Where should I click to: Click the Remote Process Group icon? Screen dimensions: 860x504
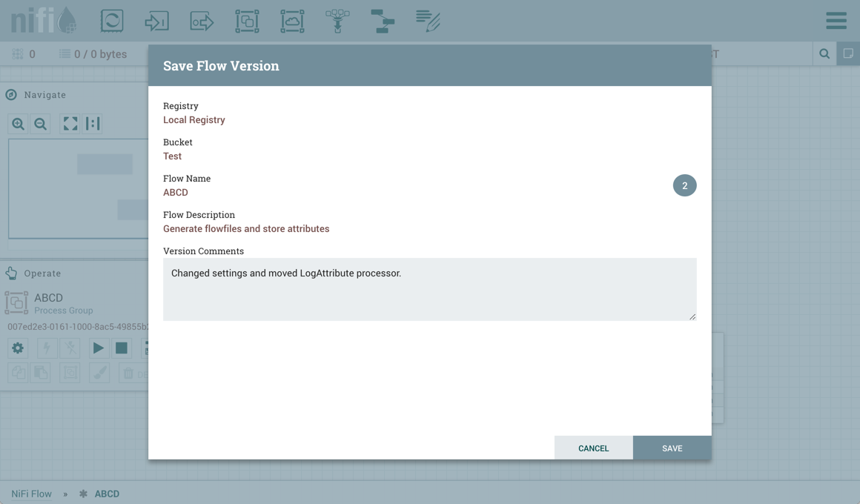click(x=292, y=21)
